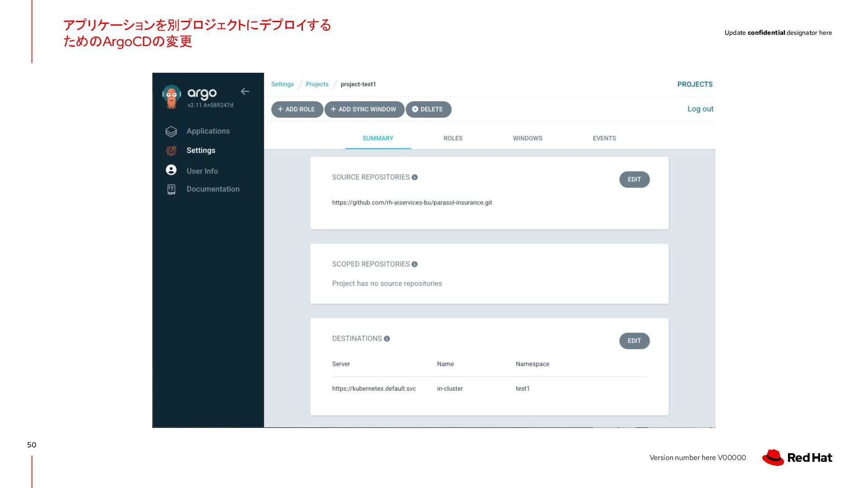Click 'Project has no source repositories' text
Screen dimensions: 868x488
387,284
